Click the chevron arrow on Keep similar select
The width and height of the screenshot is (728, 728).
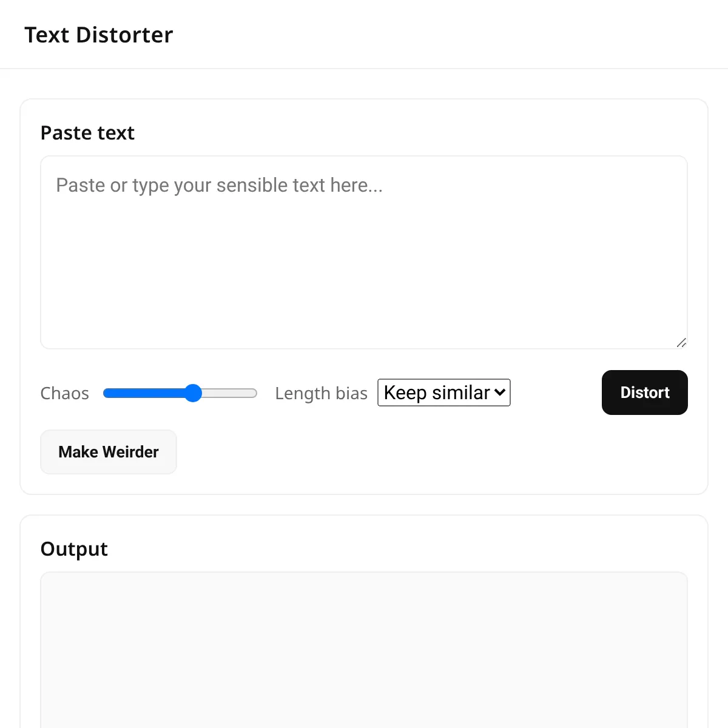(500, 393)
